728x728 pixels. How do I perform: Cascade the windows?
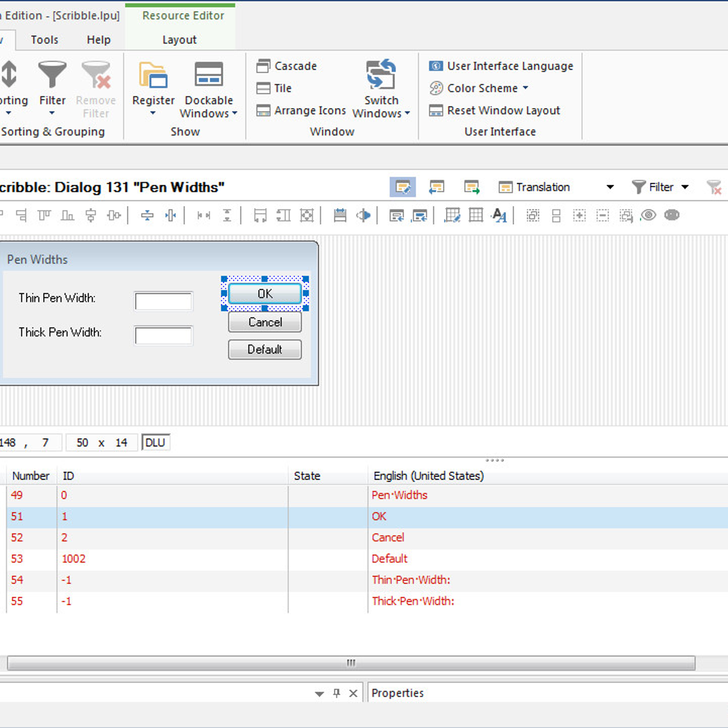point(286,66)
